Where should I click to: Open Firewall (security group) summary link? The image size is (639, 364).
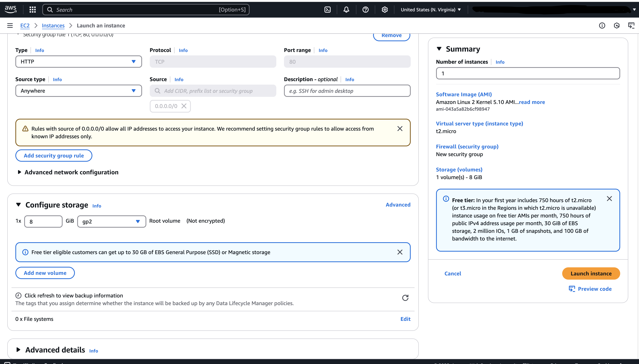pyautogui.click(x=467, y=147)
